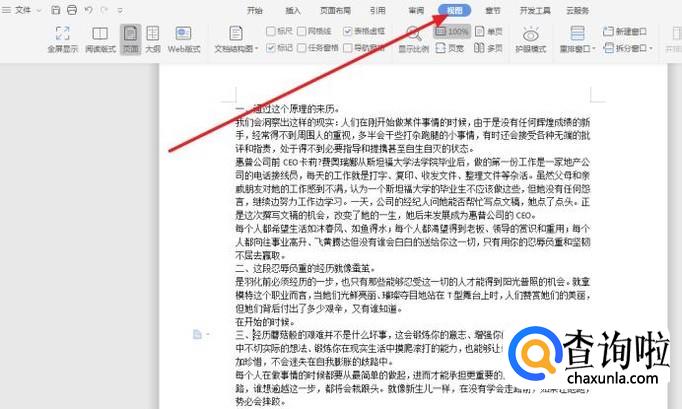Click line starting 惠普公司前 CEO
This screenshot has width=682, height=409.
(x=412, y=162)
